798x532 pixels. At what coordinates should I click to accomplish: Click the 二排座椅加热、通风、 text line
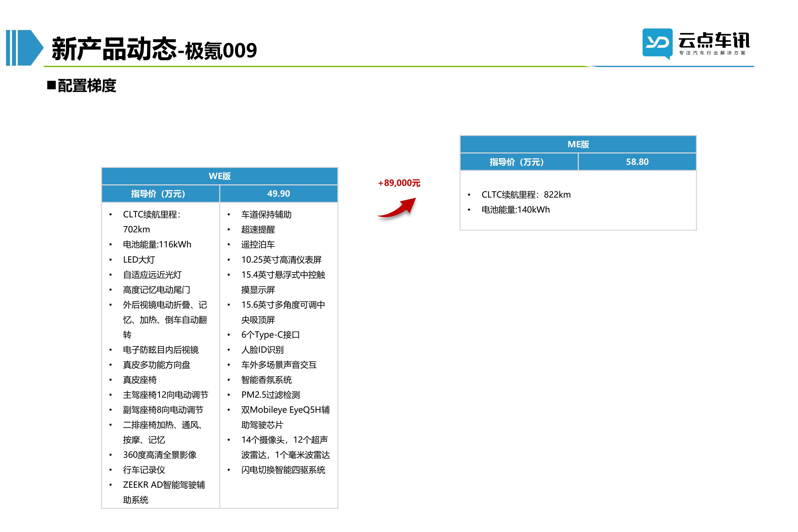(163, 425)
